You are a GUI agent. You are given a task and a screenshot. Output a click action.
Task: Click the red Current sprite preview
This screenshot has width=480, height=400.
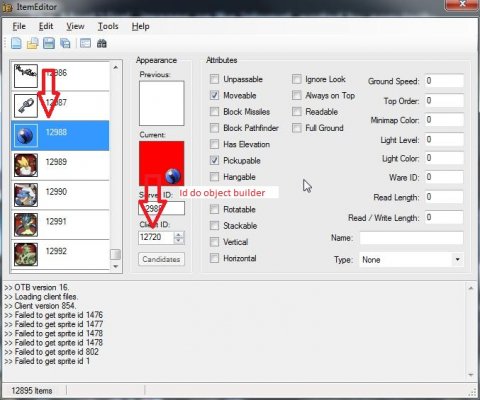161,163
